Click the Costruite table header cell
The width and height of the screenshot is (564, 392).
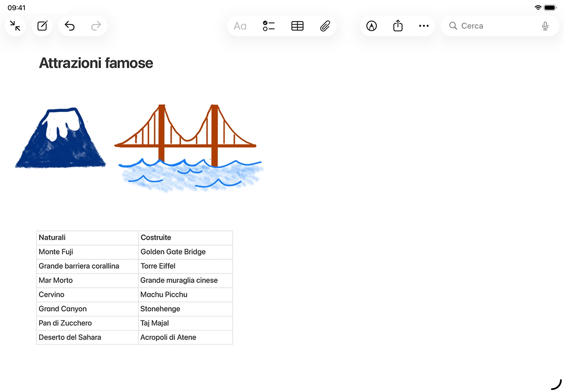[185, 238]
